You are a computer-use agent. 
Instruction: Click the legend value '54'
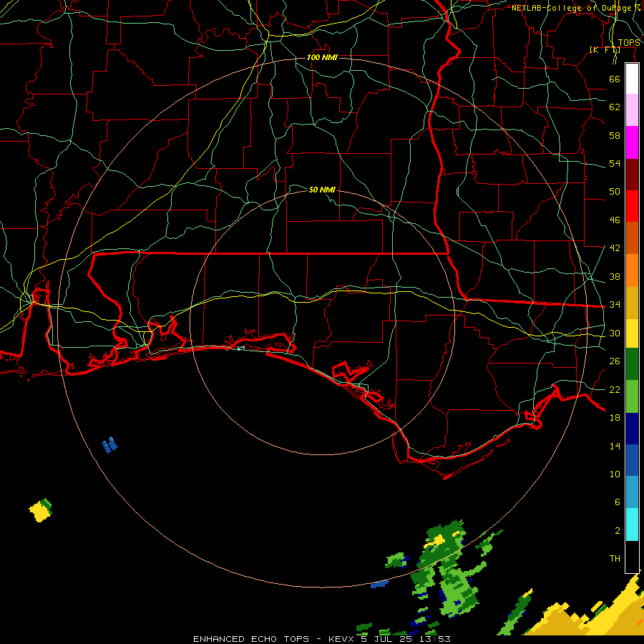(615, 163)
